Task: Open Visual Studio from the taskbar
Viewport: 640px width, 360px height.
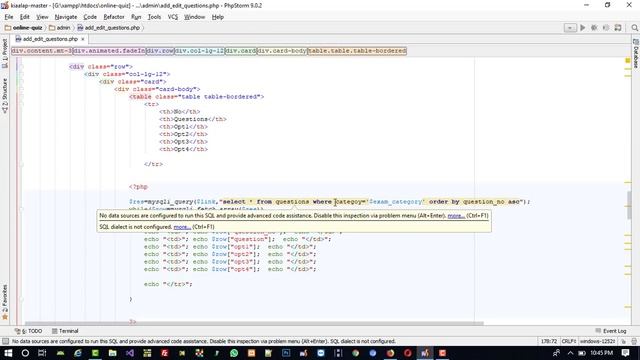Action: 130,353
